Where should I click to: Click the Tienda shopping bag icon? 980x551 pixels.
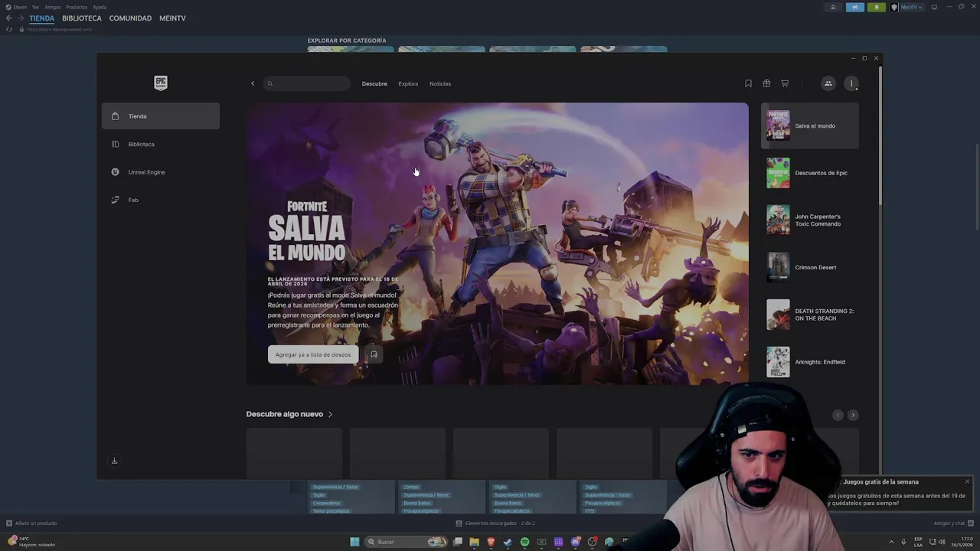115,116
